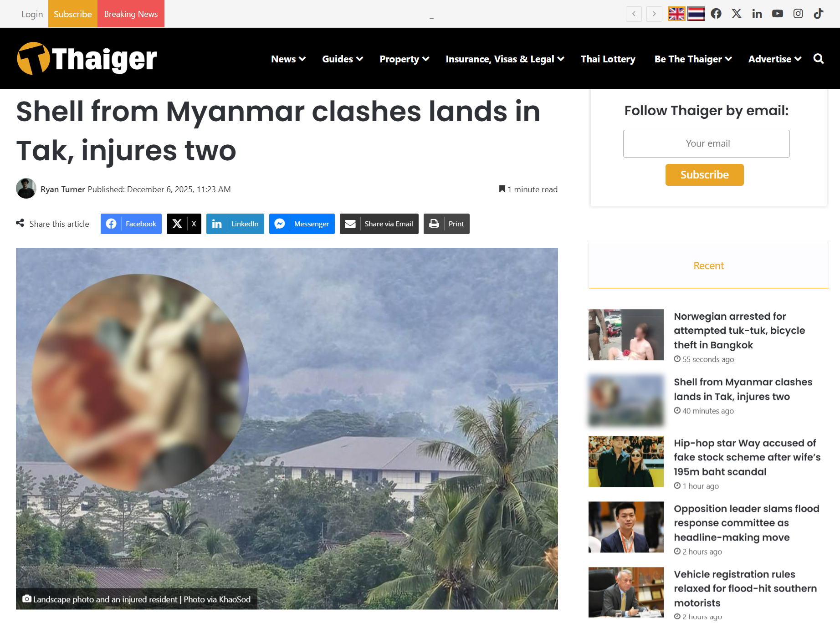
Task: Open author Ryan Turner's profile link
Action: click(x=63, y=189)
